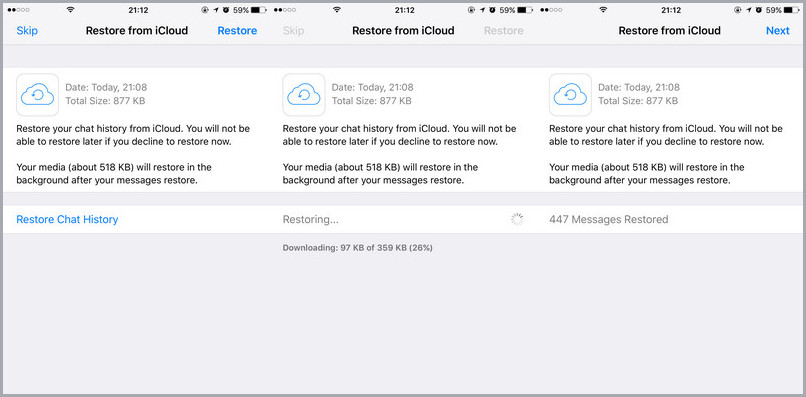Tap the alarm clock icon in third status bar

pos(759,10)
